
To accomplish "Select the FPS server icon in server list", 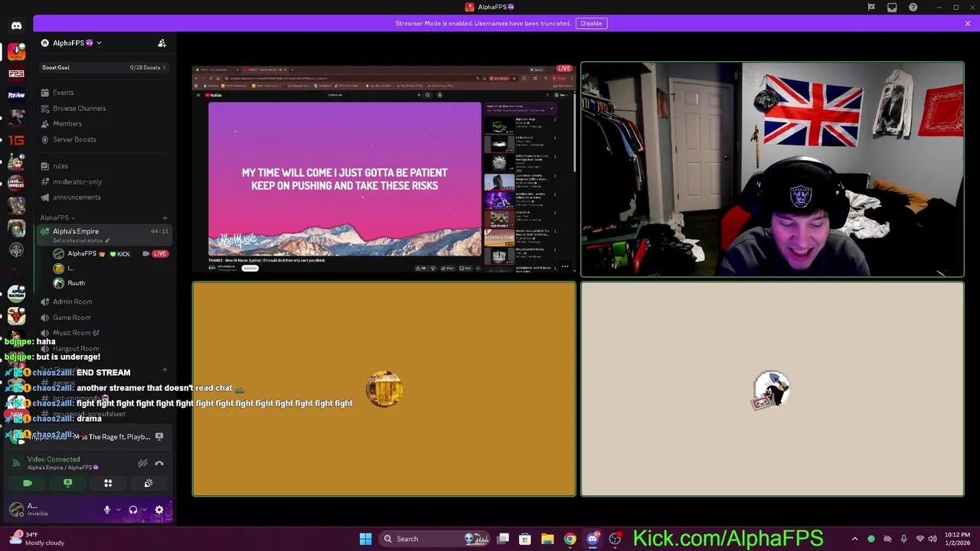I will click(x=16, y=73).
